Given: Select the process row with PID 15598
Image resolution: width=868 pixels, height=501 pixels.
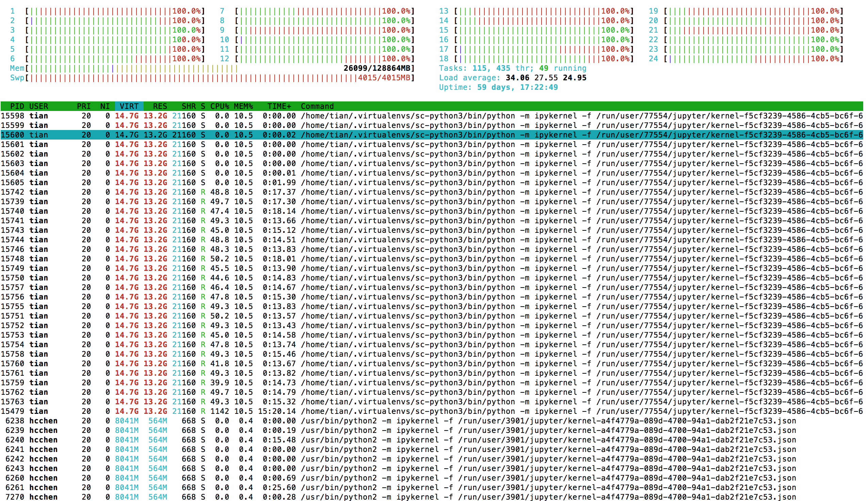Looking at the screenshot, I should [x=432, y=116].
